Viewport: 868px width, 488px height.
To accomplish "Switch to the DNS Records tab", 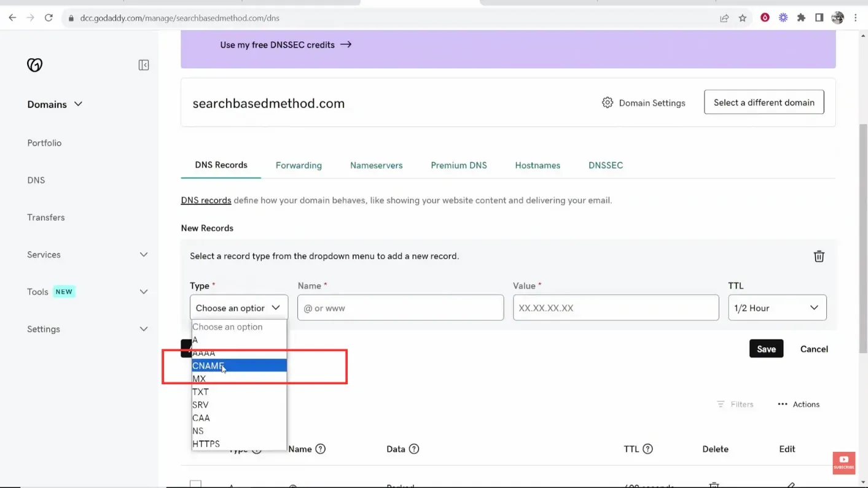I will 221,165.
